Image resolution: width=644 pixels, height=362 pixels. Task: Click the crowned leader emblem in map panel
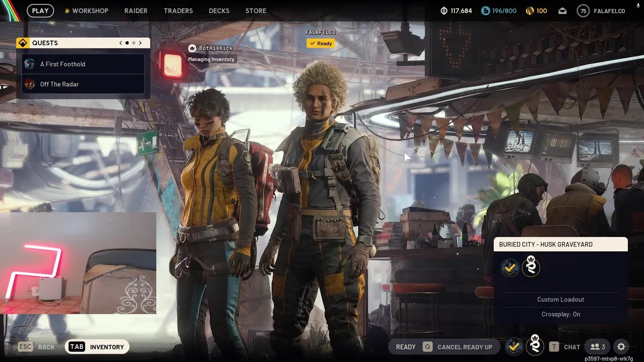(531, 266)
